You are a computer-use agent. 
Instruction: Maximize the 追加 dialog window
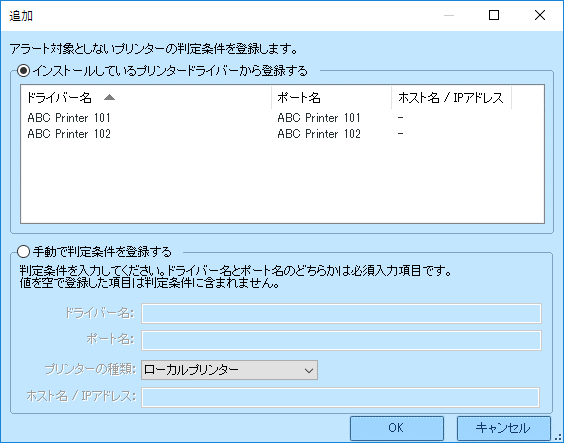(x=494, y=15)
